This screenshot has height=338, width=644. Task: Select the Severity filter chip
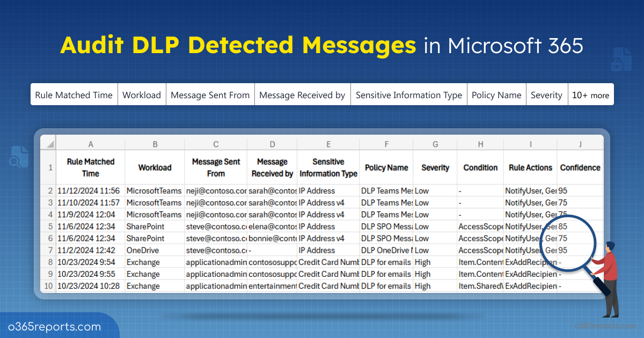click(x=546, y=94)
